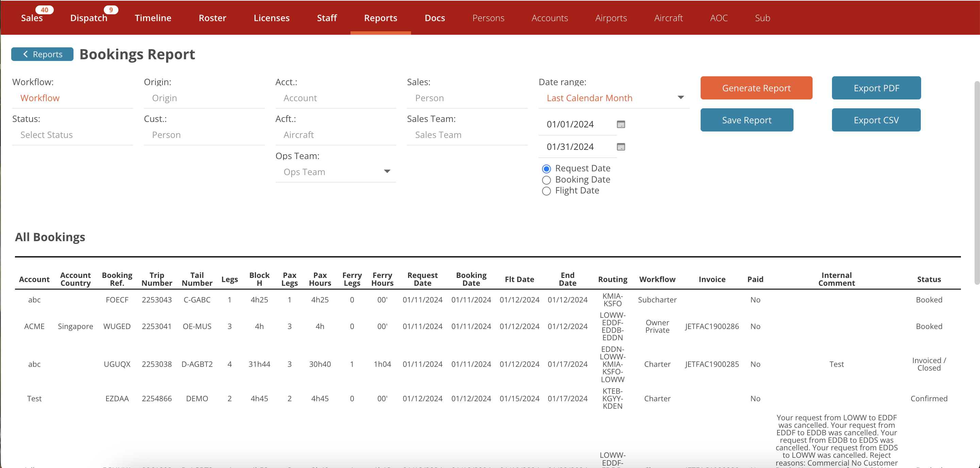This screenshot has height=468, width=980.
Task: Click the Confirmed status cell
Action: (x=929, y=399)
